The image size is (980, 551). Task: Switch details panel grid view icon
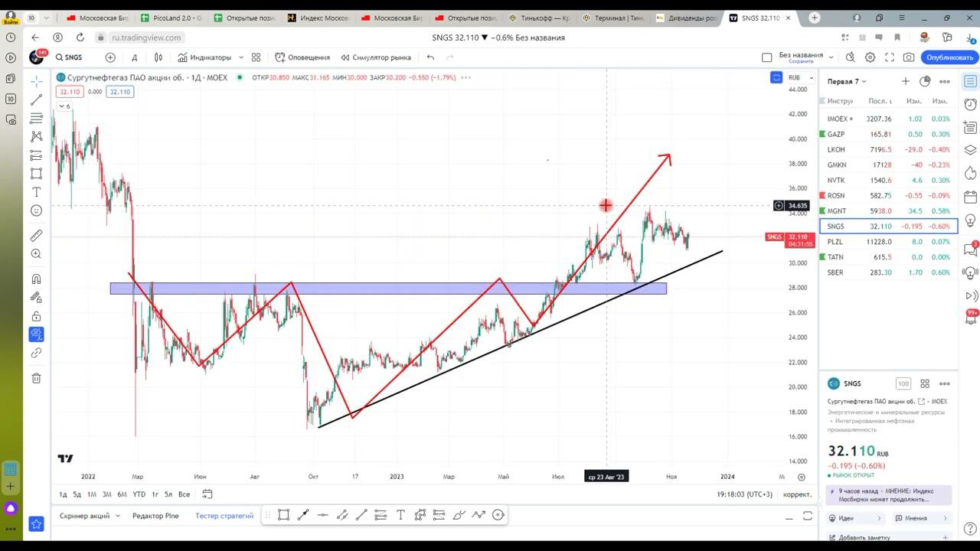925,383
